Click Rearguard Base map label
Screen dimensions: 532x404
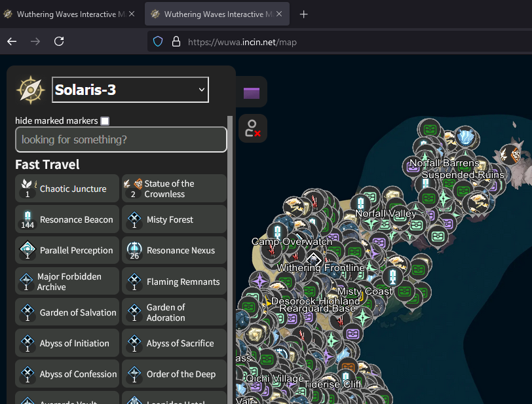coord(317,308)
